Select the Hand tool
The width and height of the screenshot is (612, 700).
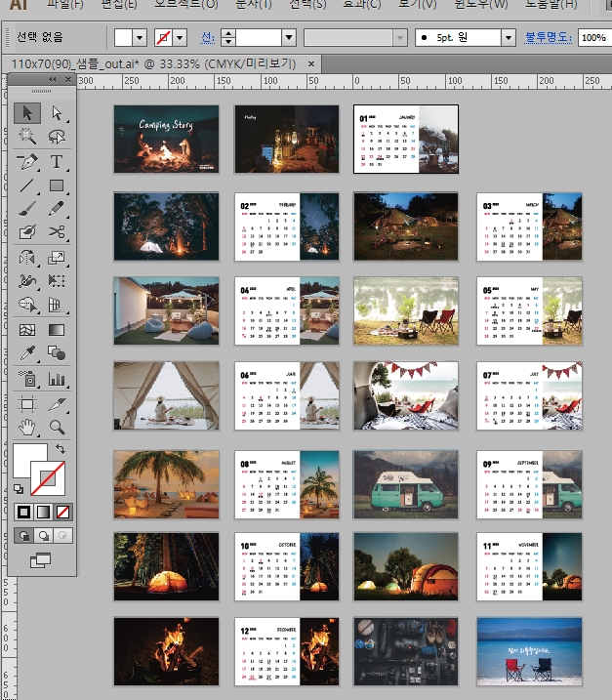point(27,428)
